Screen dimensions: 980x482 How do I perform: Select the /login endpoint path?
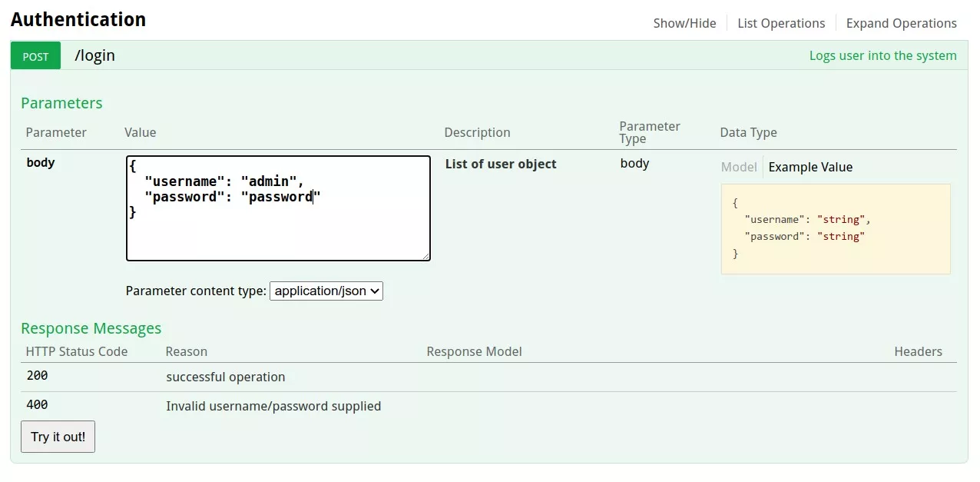94,55
